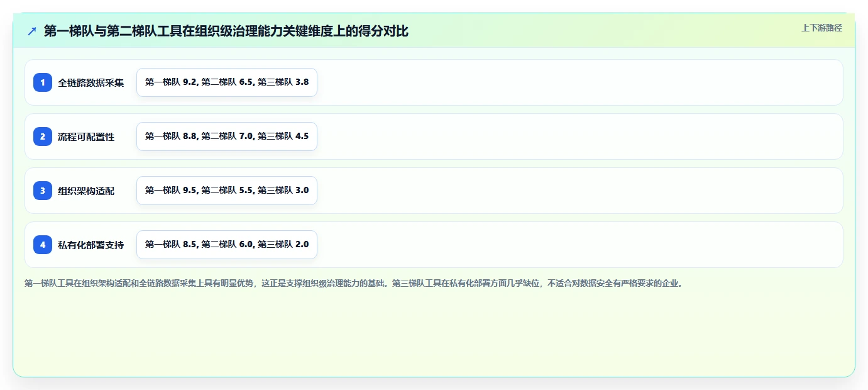Click the arrow icon beside the title
The width and height of the screenshot is (868, 390).
pos(32,31)
